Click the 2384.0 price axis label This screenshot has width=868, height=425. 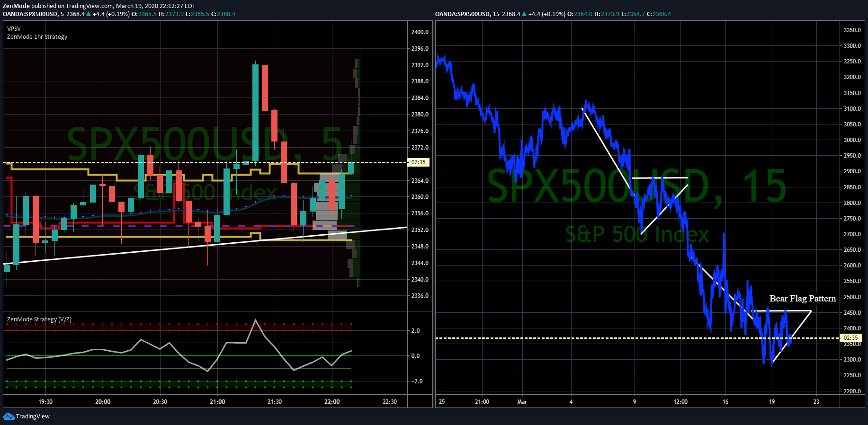point(420,98)
